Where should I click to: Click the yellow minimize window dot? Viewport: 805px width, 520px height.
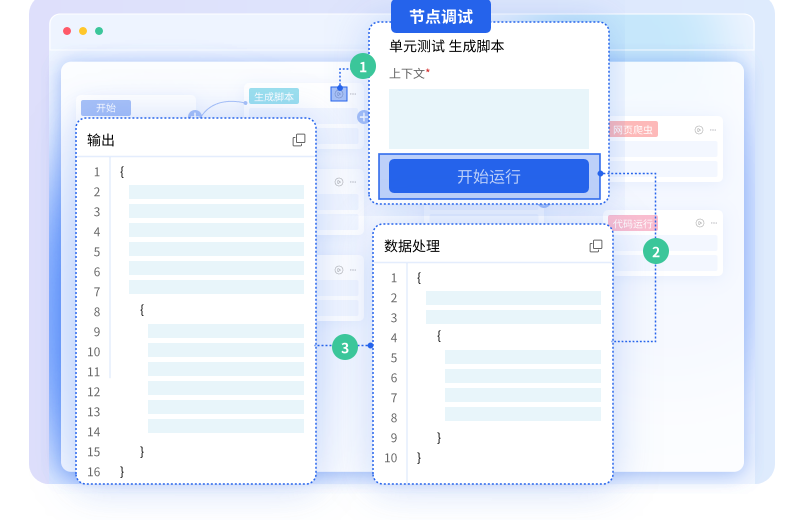83,31
